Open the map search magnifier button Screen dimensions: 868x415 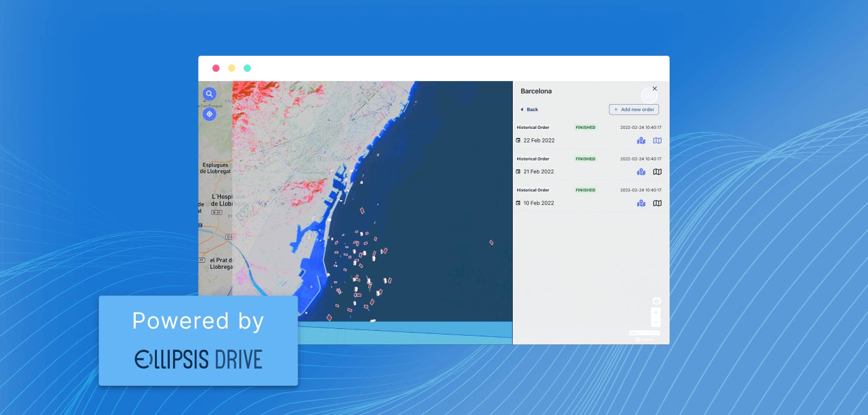tap(210, 94)
